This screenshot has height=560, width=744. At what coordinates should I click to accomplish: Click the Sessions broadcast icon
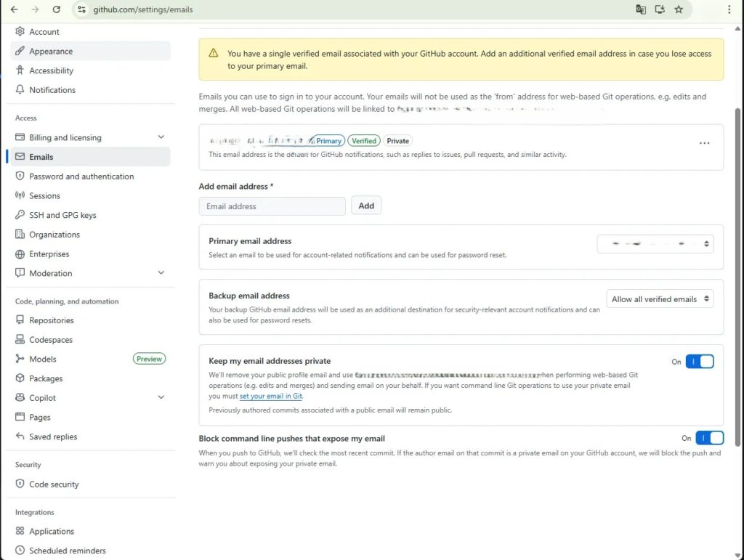pyautogui.click(x=20, y=196)
